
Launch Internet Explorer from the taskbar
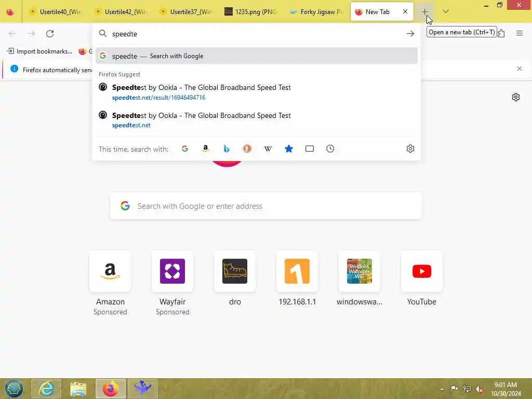tap(46, 389)
